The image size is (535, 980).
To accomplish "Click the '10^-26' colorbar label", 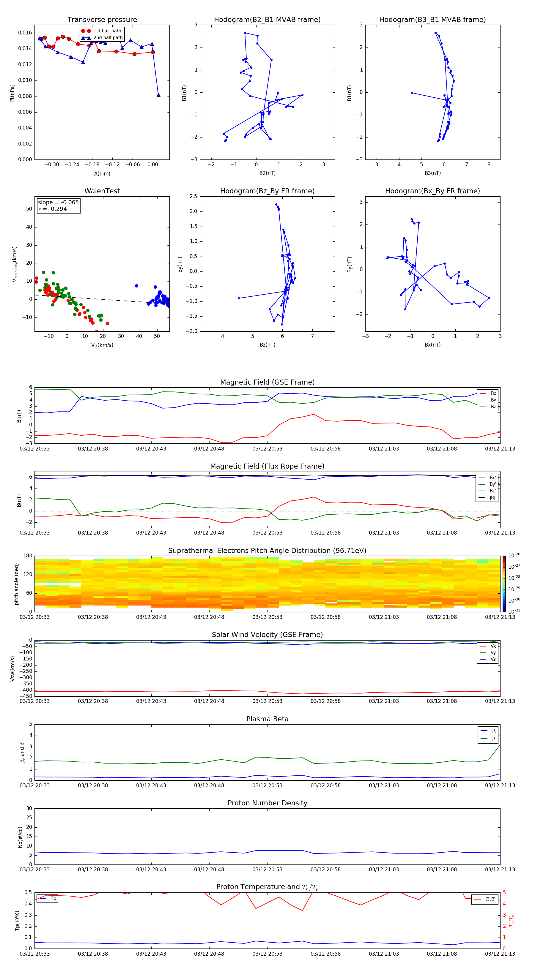I will [514, 555].
